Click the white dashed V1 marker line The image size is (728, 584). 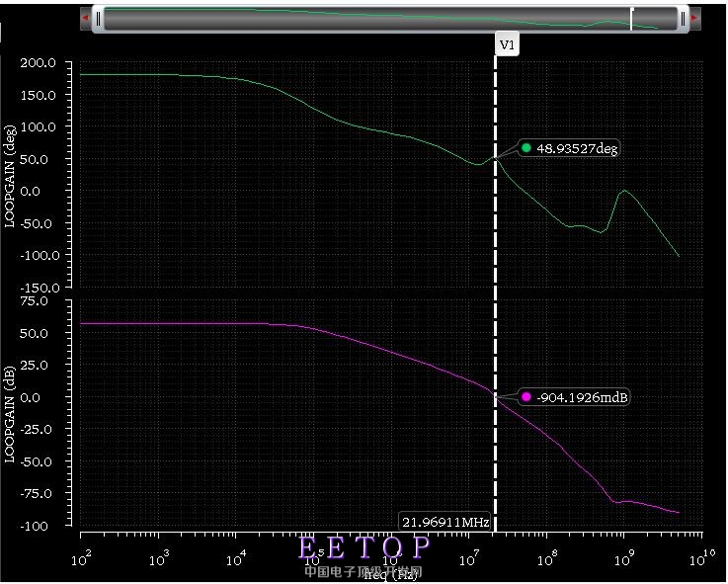click(496, 292)
